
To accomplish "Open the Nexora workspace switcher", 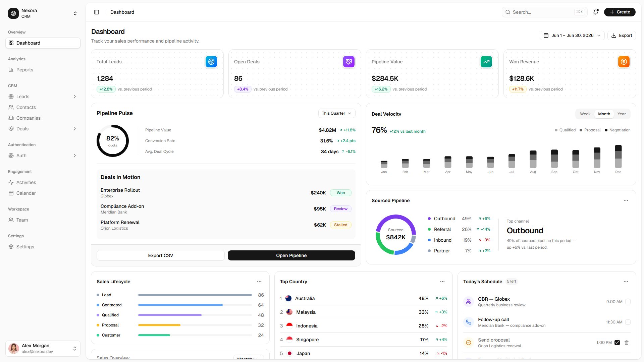I will point(43,13).
